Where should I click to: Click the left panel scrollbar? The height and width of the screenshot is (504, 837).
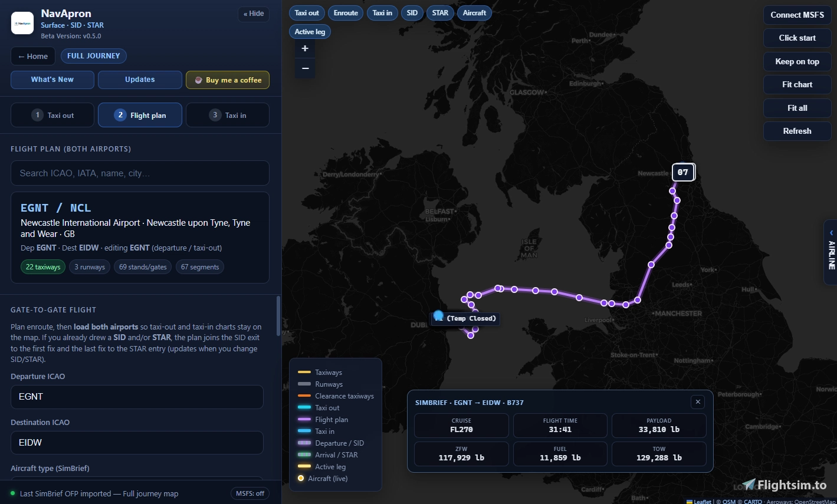click(x=278, y=315)
